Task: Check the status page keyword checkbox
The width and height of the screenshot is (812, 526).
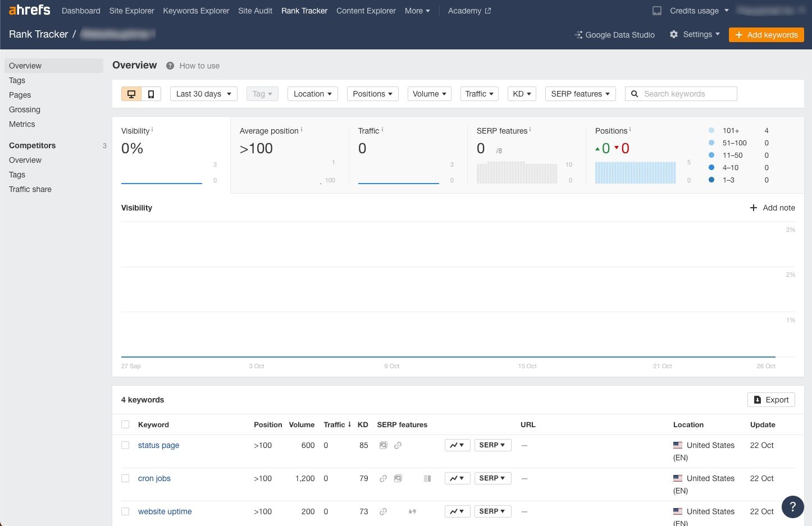Action: tap(125, 445)
